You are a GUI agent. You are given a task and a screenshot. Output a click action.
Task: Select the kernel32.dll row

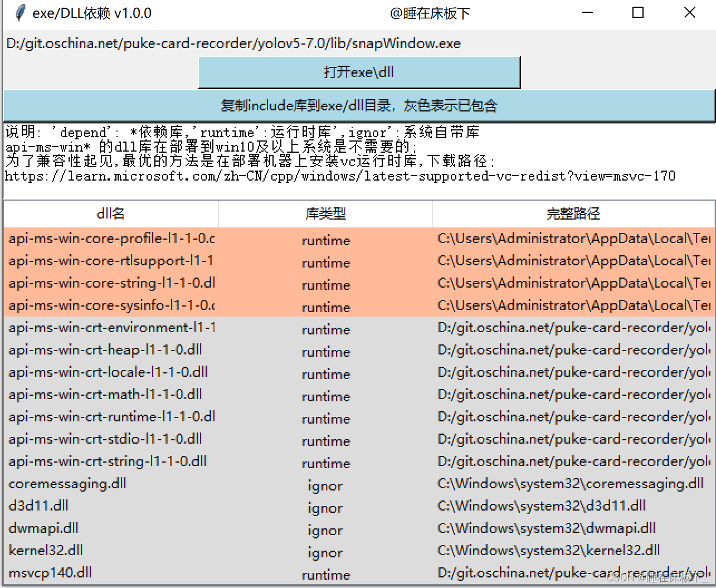[359, 551]
